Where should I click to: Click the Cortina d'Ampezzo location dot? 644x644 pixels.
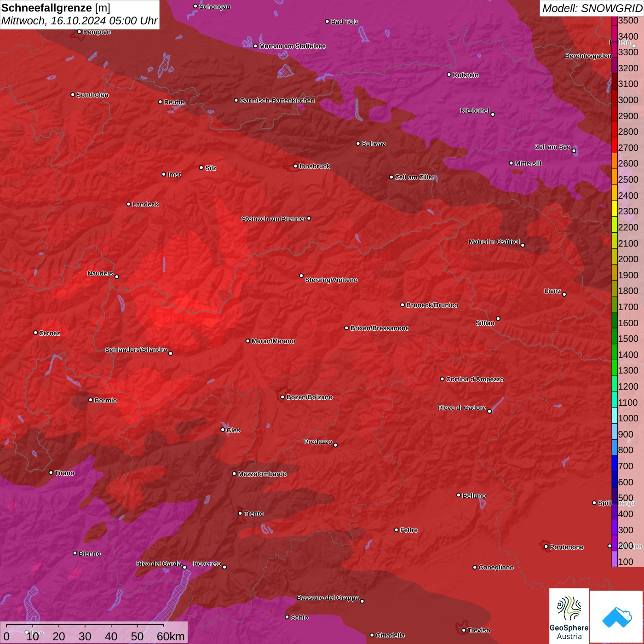[442, 379]
